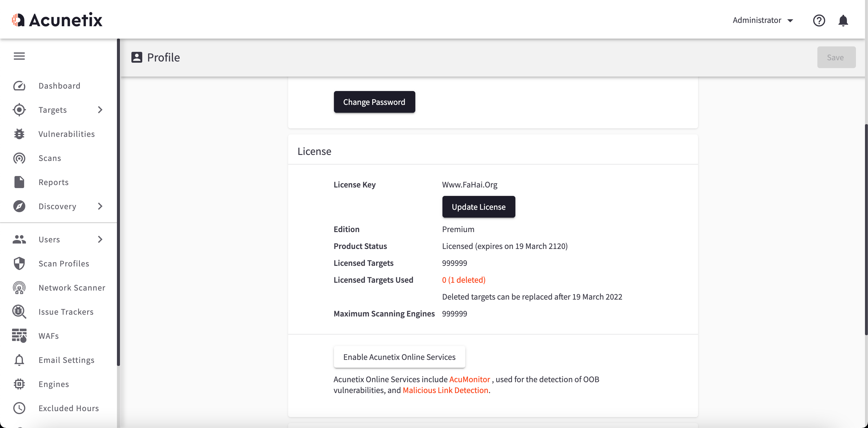This screenshot has height=428, width=868.
Task: Open Issue Trackers page
Action: [x=66, y=312]
